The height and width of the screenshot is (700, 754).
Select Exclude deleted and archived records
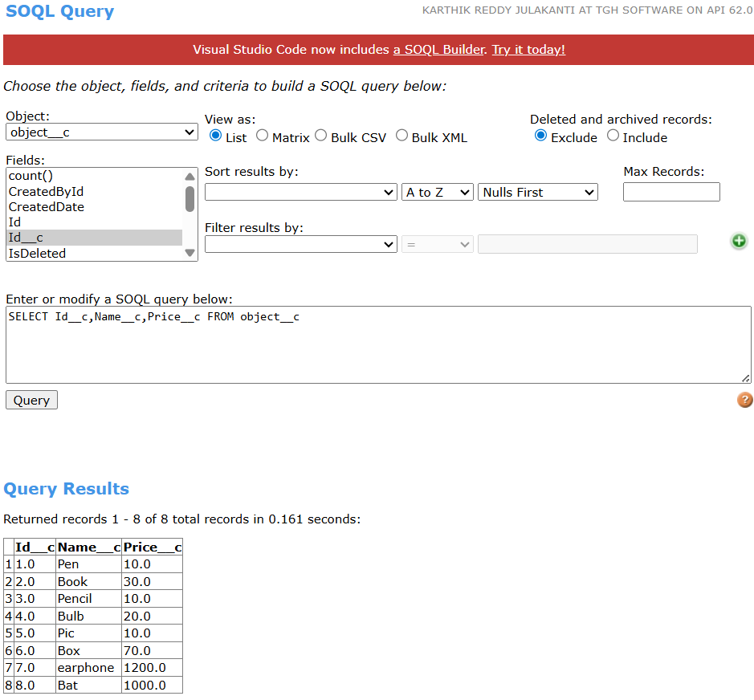541,136
